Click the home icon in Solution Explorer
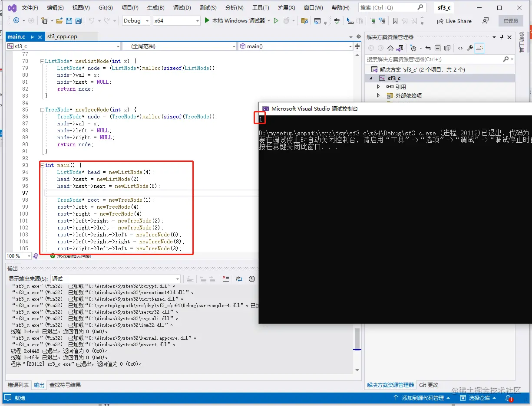This screenshot has height=406, width=532. point(390,48)
